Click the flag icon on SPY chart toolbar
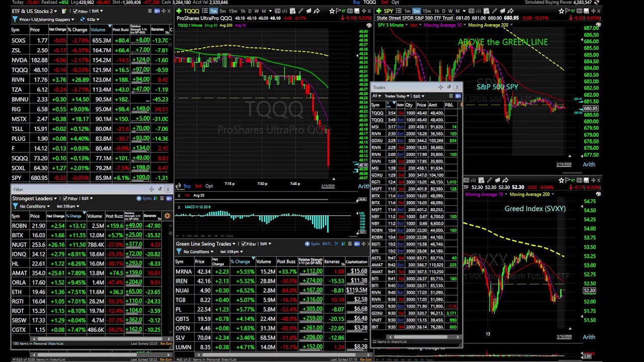The height and width of the screenshot is (362, 644). [568, 11]
